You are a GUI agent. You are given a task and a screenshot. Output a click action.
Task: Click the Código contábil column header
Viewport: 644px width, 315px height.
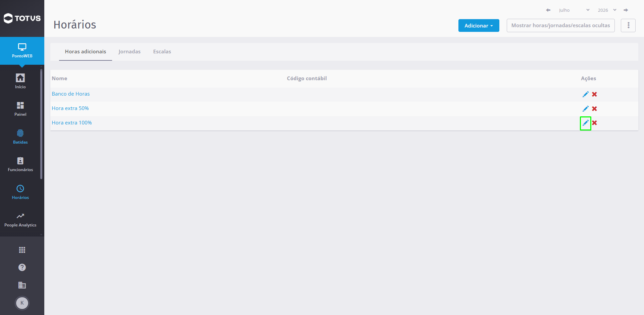point(307,78)
